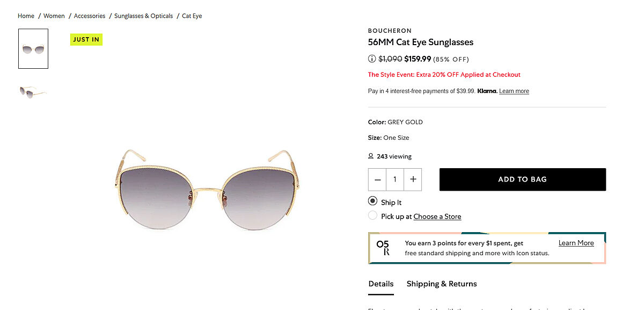Select the Ship It radio option
The image size is (644, 310).
click(x=373, y=201)
